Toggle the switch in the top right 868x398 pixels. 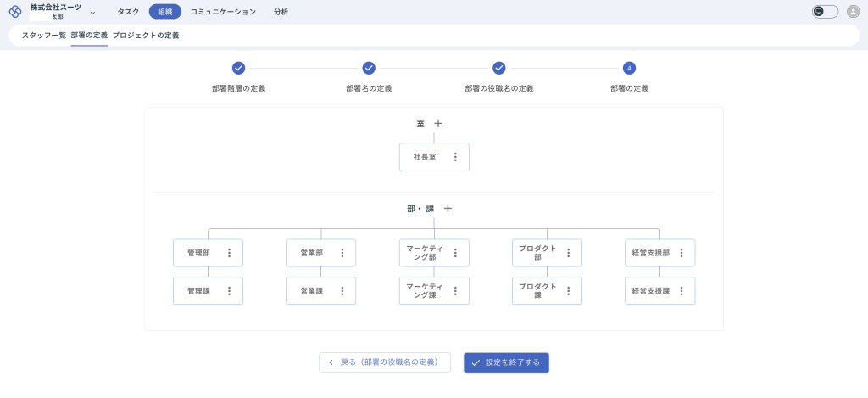tap(824, 12)
